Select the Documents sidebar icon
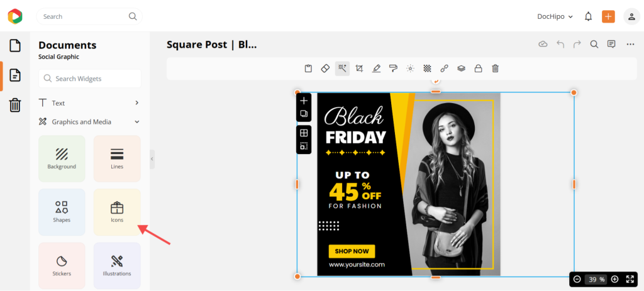 pyautogui.click(x=15, y=75)
